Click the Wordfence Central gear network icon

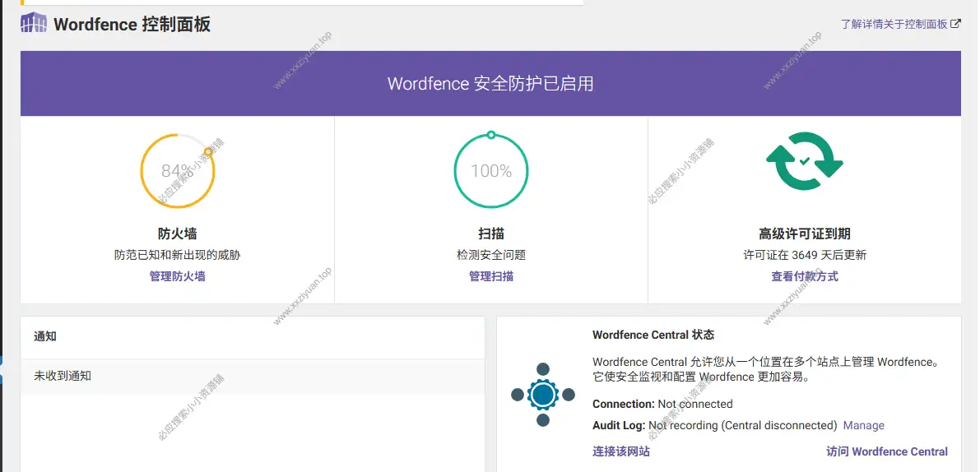[543, 396]
